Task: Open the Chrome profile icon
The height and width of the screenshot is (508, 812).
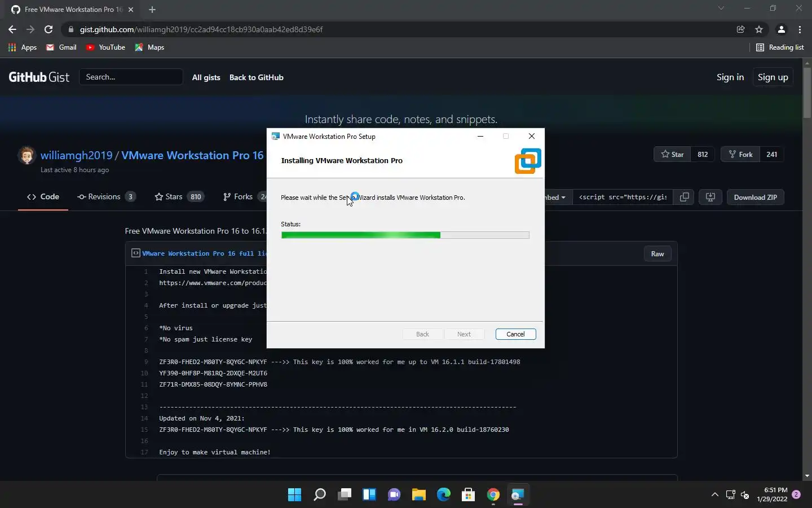Action: coord(781,29)
